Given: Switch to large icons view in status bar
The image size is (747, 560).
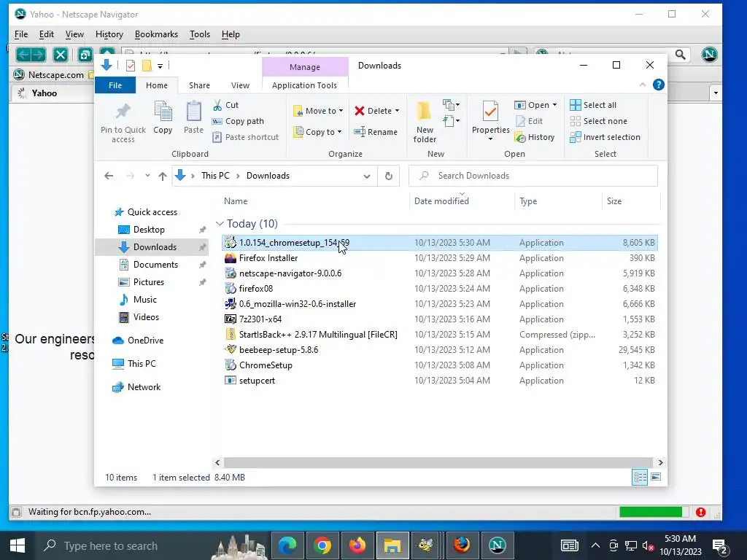Looking at the screenshot, I should point(656,477).
